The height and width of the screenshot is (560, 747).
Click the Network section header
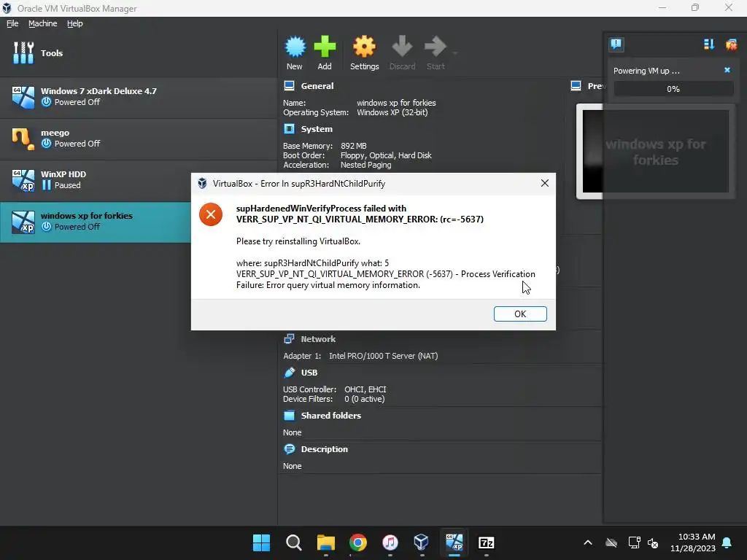click(x=318, y=339)
